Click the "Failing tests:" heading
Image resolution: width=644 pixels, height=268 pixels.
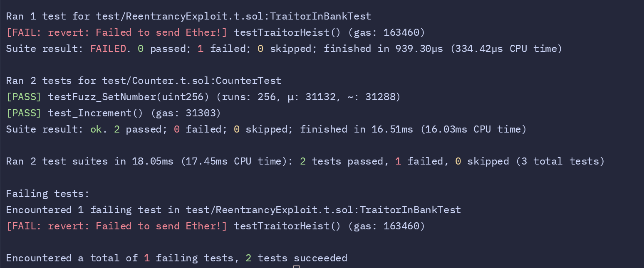click(48, 194)
